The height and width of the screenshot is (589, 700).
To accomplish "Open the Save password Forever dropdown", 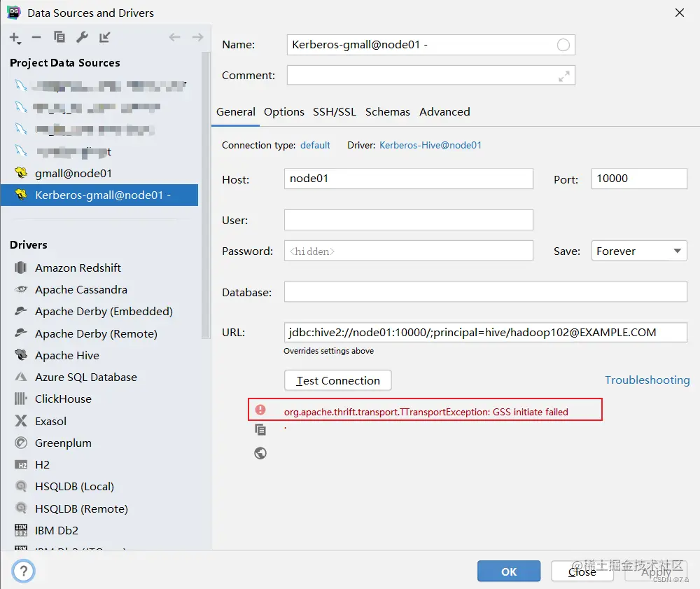I will [x=639, y=251].
